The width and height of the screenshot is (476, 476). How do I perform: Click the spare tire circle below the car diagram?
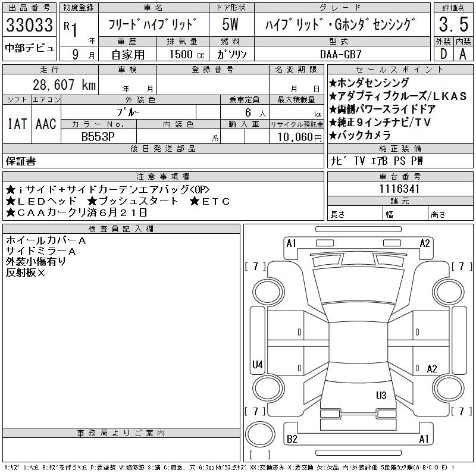tap(260, 434)
